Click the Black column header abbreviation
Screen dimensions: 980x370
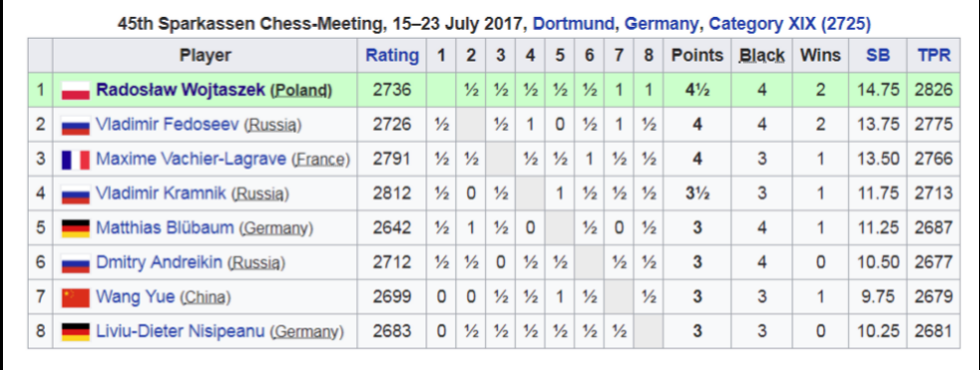click(761, 56)
